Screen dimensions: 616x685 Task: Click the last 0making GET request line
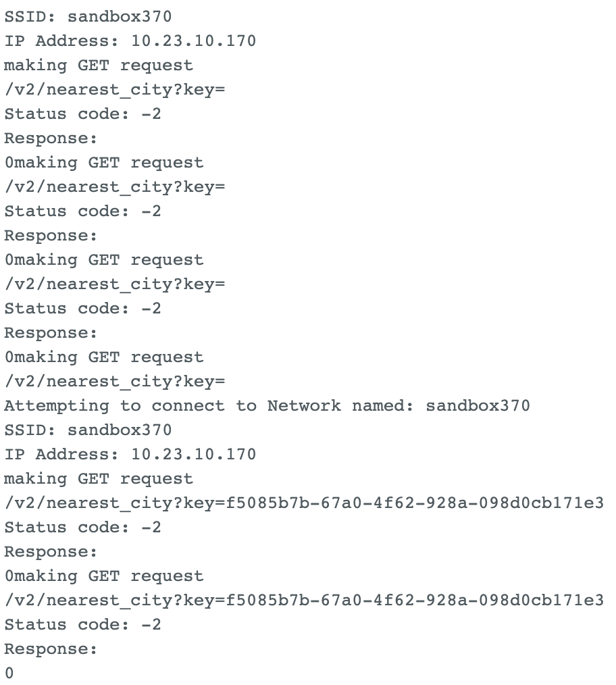(104, 576)
